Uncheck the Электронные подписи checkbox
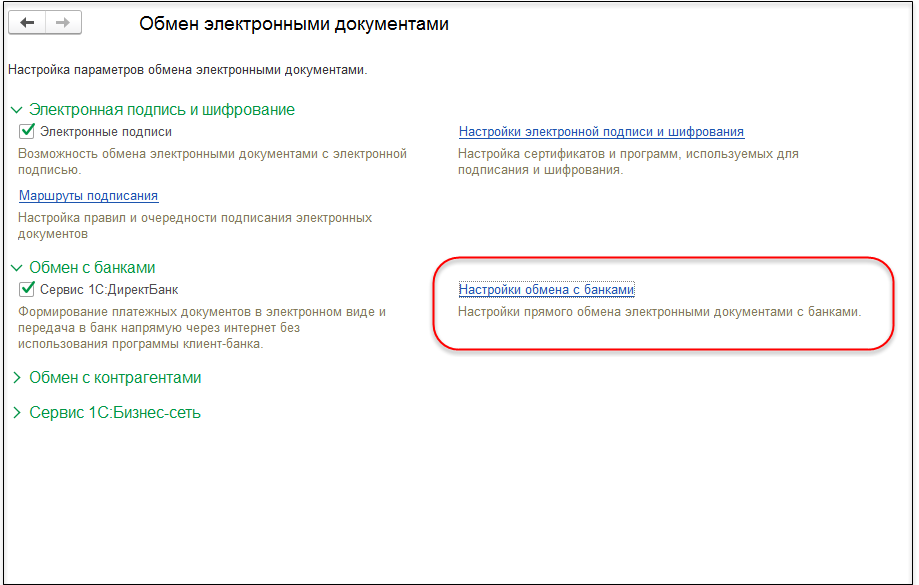The image size is (919, 585). 28,131
